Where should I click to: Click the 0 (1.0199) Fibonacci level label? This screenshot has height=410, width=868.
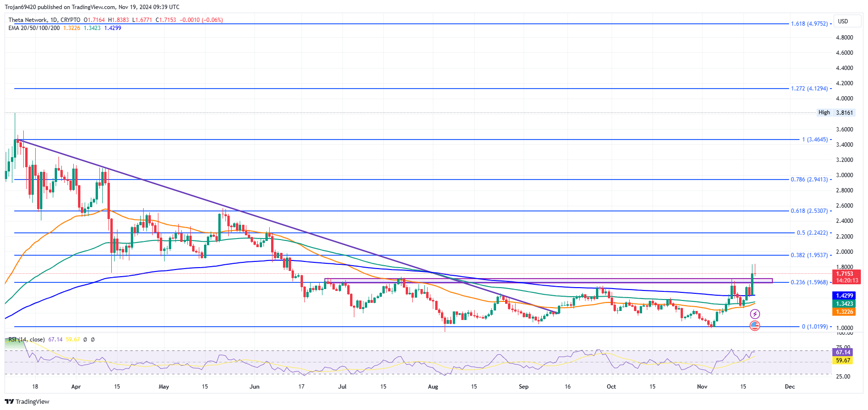tap(814, 327)
